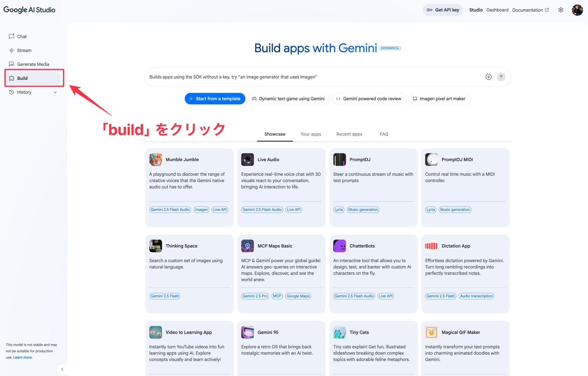The width and height of the screenshot is (588, 376).
Task: Switch to Studio in the header
Action: (x=476, y=10)
